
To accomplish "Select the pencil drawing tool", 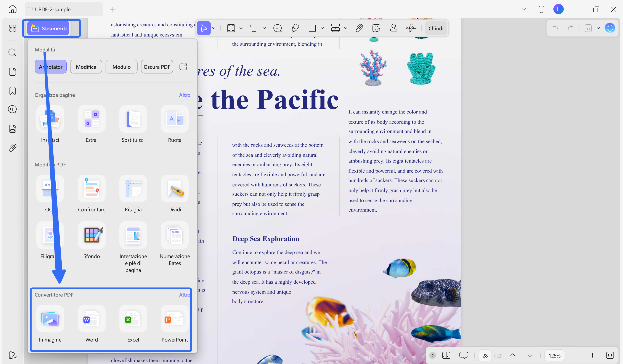I will (x=295, y=28).
